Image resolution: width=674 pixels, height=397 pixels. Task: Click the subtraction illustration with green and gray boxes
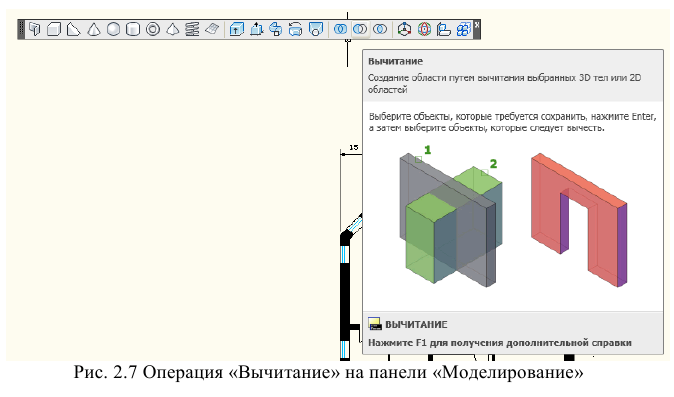tap(451, 219)
